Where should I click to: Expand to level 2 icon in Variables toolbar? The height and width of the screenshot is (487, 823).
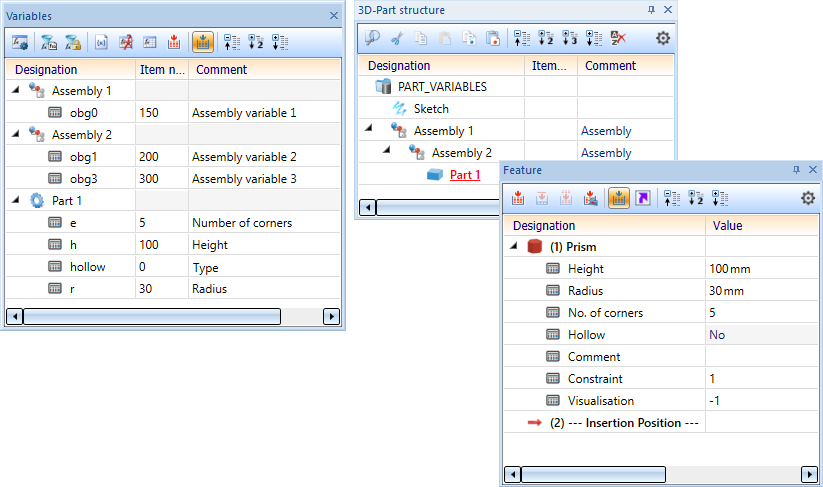click(256, 42)
